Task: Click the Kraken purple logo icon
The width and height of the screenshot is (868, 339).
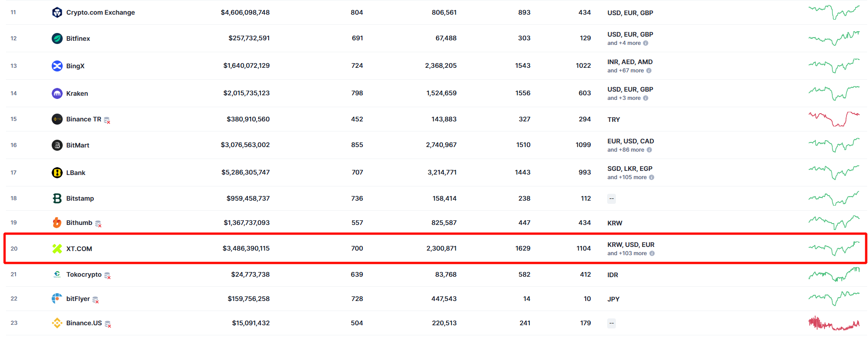Action: point(57,93)
